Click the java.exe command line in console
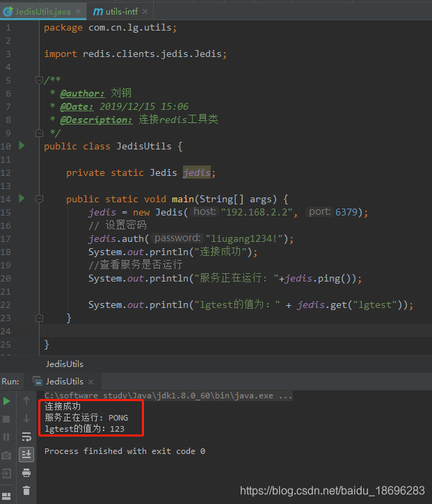This screenshot has width=432, height=504. [168, 396]
